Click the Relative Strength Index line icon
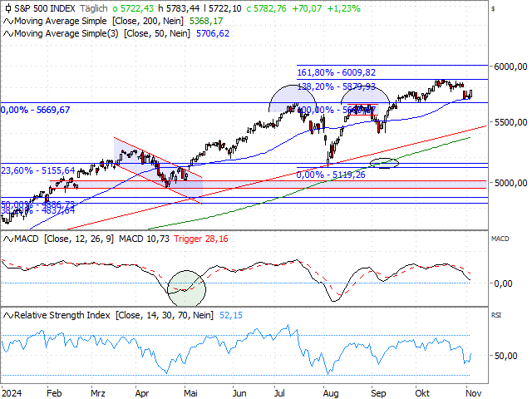The width and height of the screenshot is (532, 399). pos(8,316)
